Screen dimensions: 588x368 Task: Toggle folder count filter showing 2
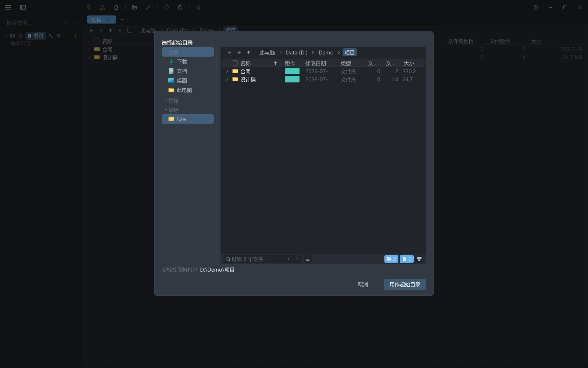(x=391, y=259)
